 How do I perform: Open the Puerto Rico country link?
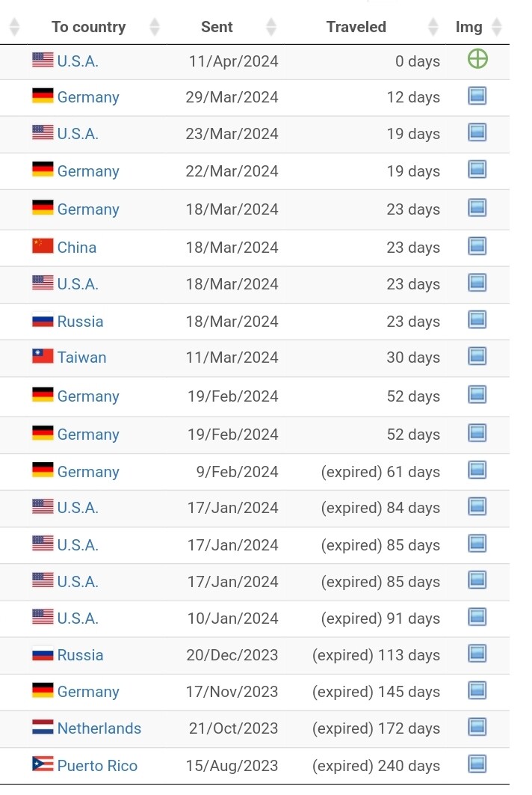coord(97,766)
